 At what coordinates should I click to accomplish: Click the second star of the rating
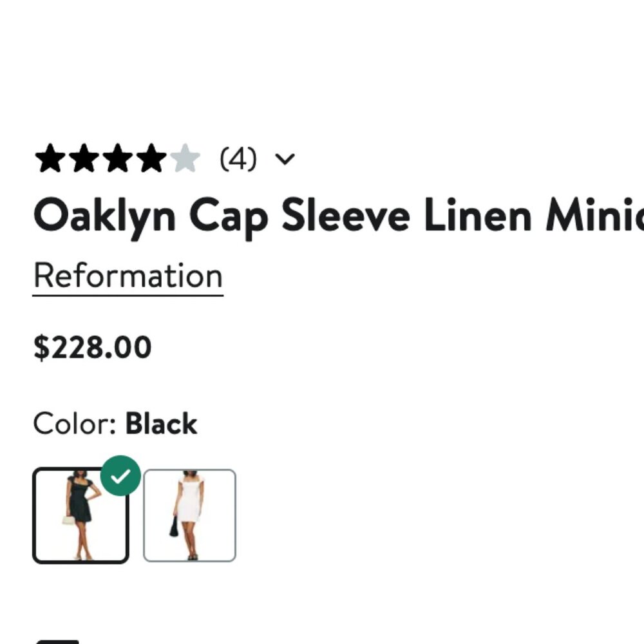pyautogui.click(x=84, y=158)
